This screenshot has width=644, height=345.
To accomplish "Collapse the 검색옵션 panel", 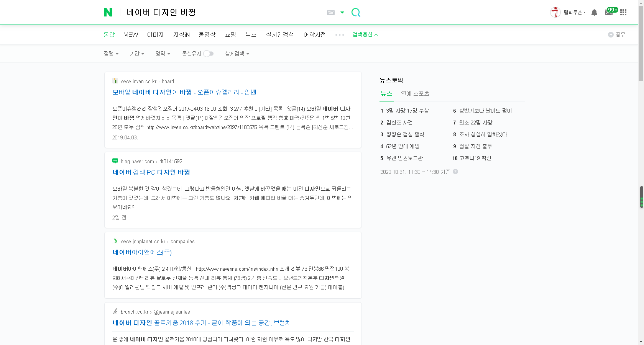I will 365,34.
